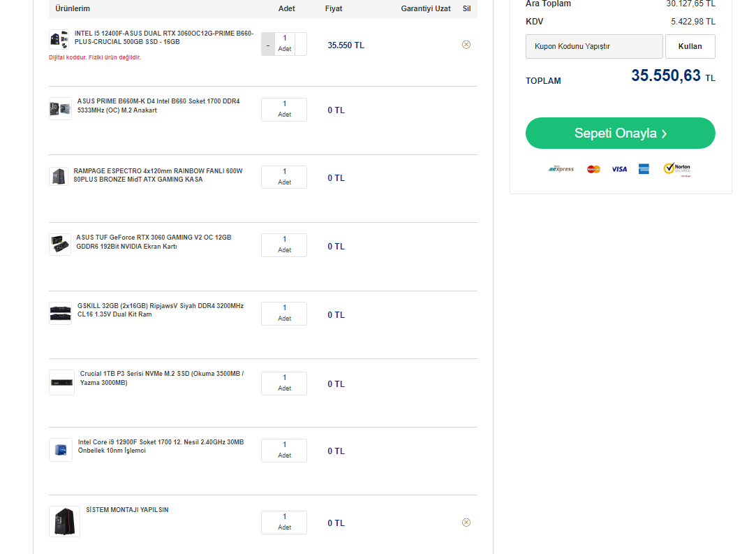The width and height of the screenshot is (756, 554).
Task: Open ASUS PRIME B660M-K D4 Anakart link
Action: [158, 105]
